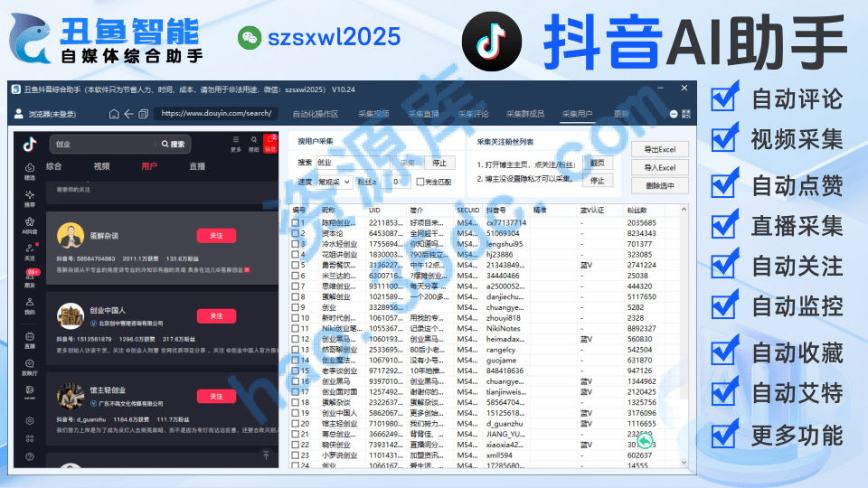Image resolution: width=868 pixels, height=488 pixels.
Task: Enable the 完全匹配 checkbox
Action: 420,182
